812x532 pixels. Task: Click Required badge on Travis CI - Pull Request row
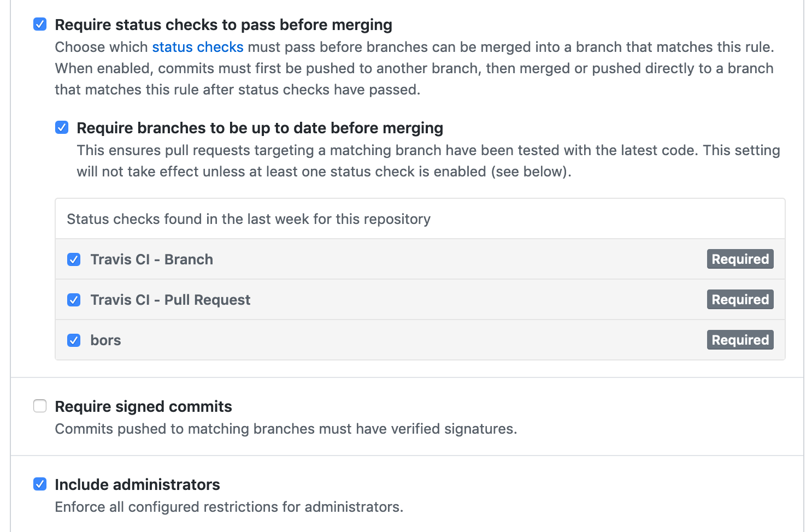pyautogui.click(x=740, y=300)
